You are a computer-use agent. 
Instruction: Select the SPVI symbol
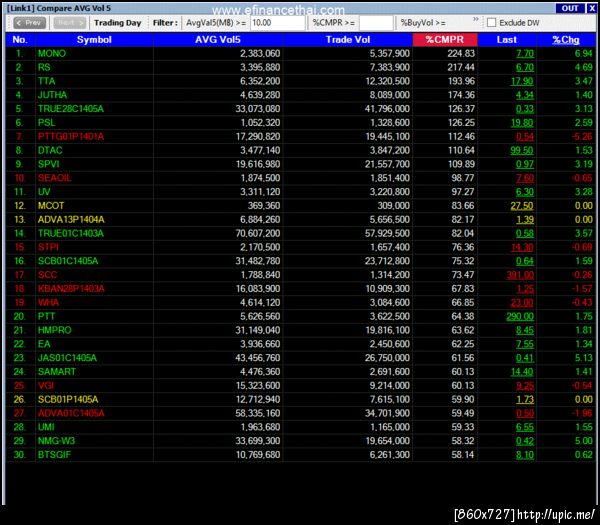(x=49, y=164)
